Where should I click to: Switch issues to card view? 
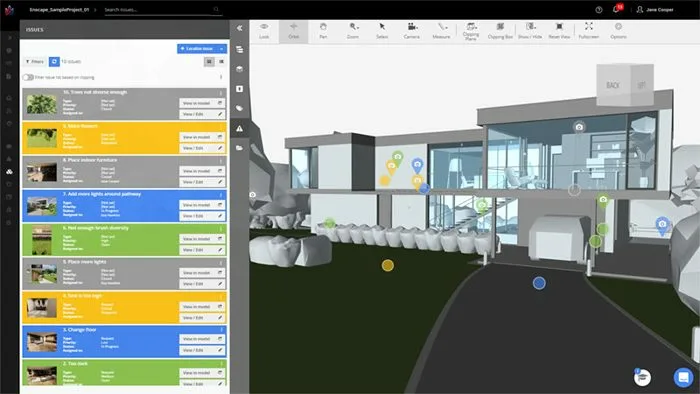click(209, 62)
